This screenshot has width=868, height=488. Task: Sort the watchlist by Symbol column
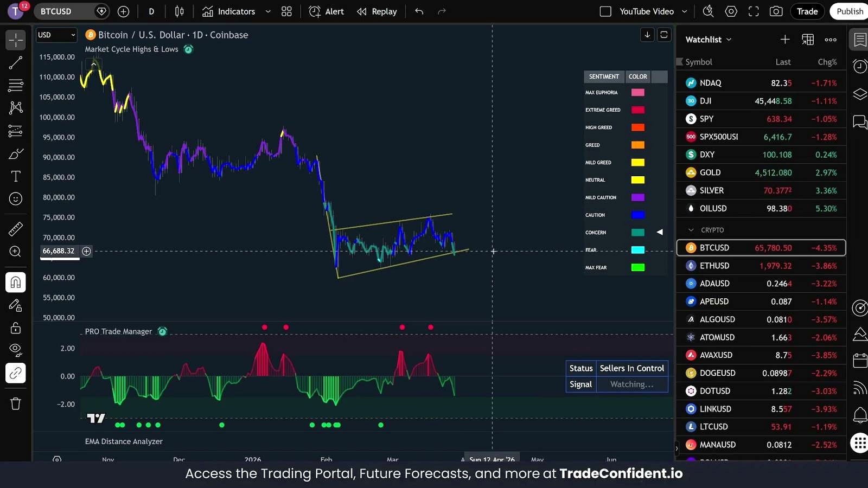click(699, 62)
